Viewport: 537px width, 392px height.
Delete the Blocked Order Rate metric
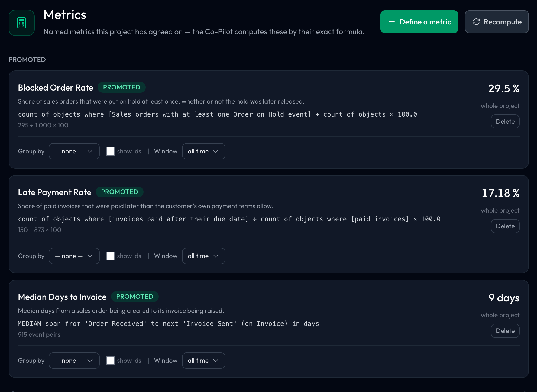click(505, 121)
